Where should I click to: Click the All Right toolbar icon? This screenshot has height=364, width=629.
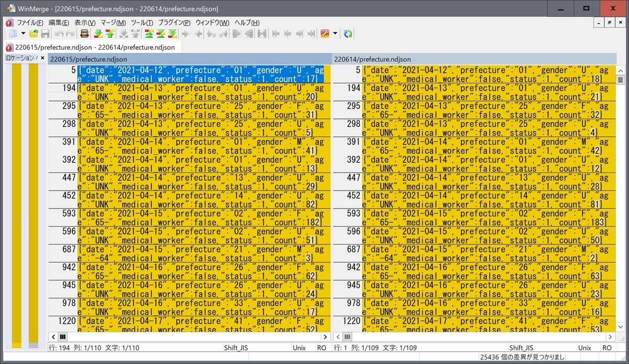tap(237, 34)
